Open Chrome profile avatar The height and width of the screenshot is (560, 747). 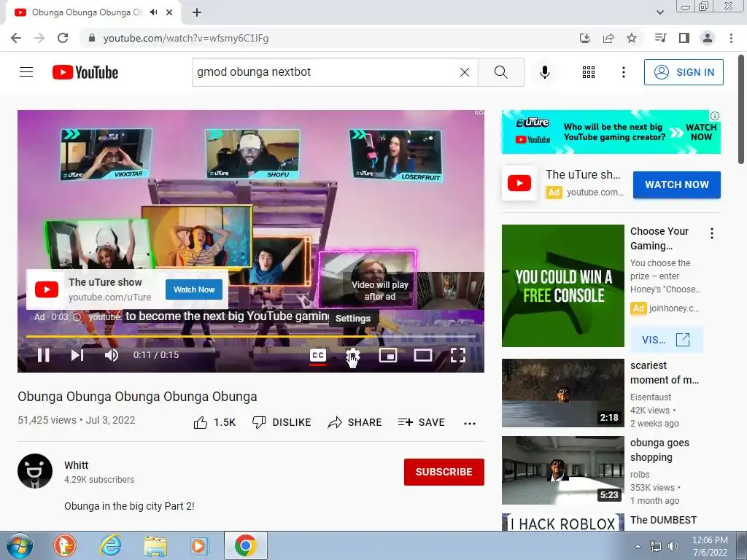pyautogui.click(x=708, y=38)
